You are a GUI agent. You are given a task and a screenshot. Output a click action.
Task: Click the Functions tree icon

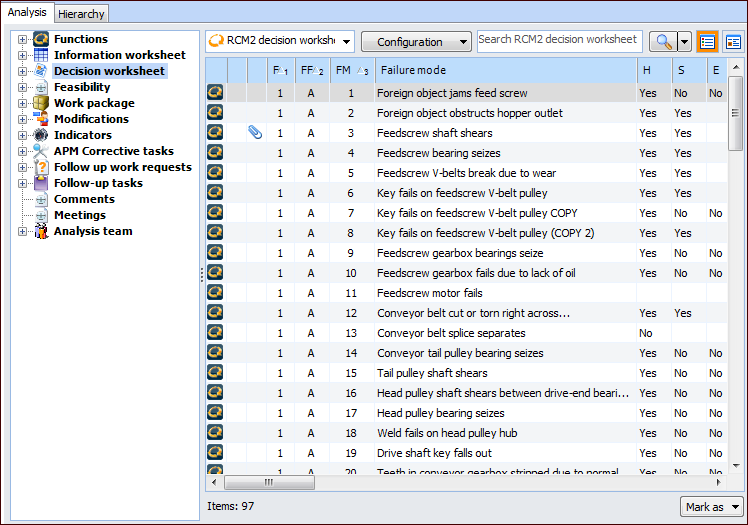[x=41, y=39]
